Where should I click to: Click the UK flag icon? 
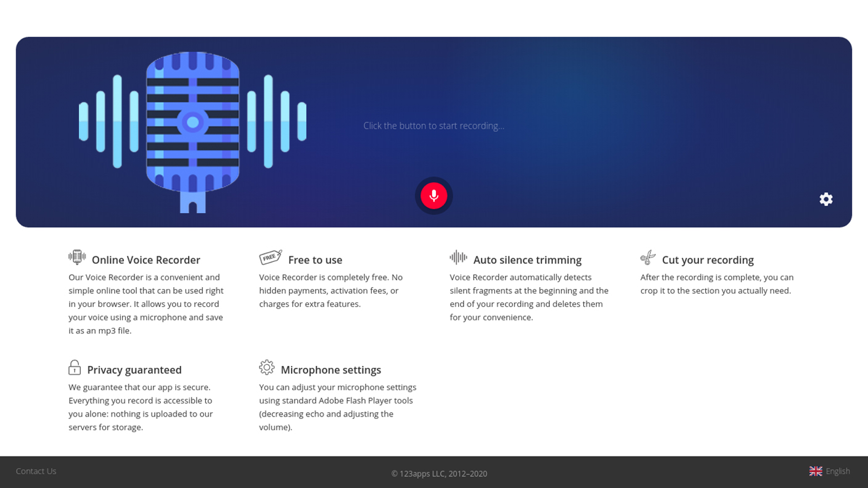[815, 471]
